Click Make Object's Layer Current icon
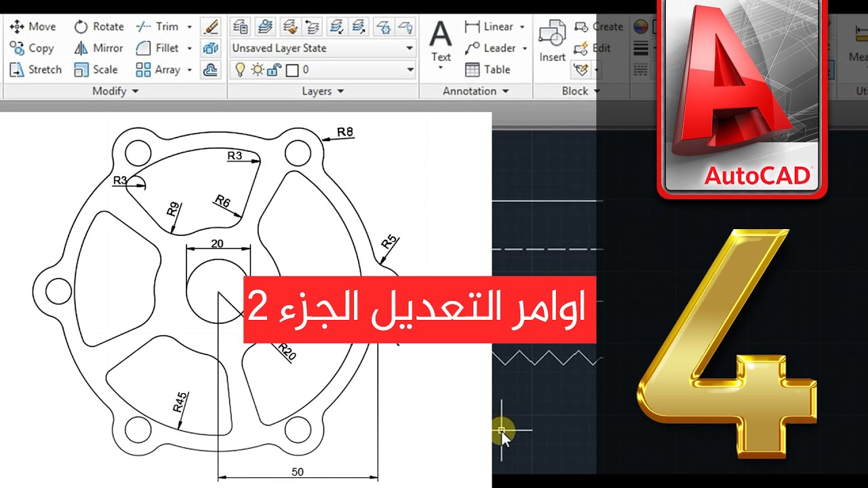 (x=266, y=26)
